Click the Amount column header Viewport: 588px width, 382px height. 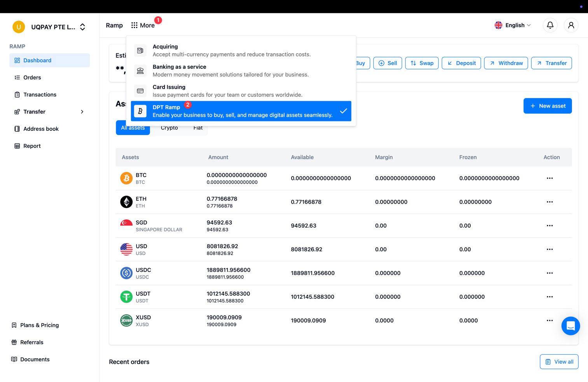218,157
